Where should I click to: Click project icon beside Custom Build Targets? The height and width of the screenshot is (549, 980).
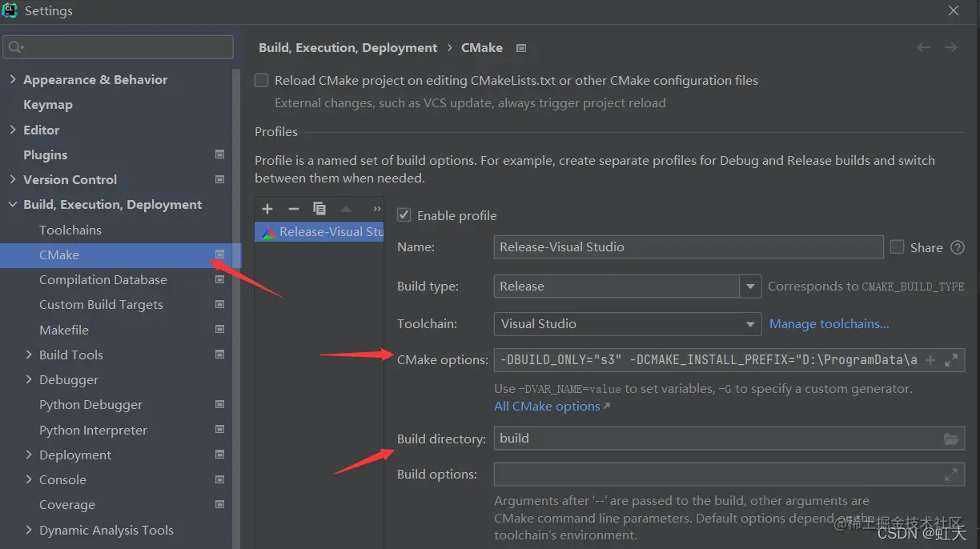220,304
